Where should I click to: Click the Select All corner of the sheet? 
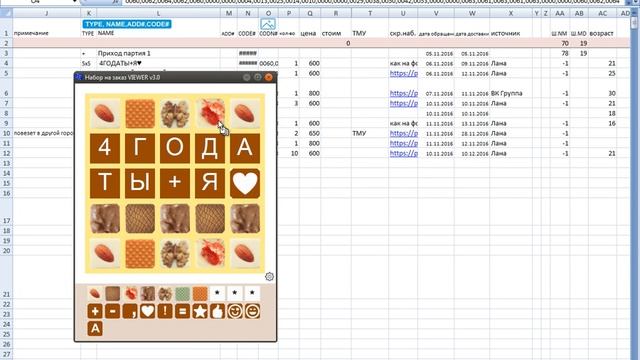[6, 13]
